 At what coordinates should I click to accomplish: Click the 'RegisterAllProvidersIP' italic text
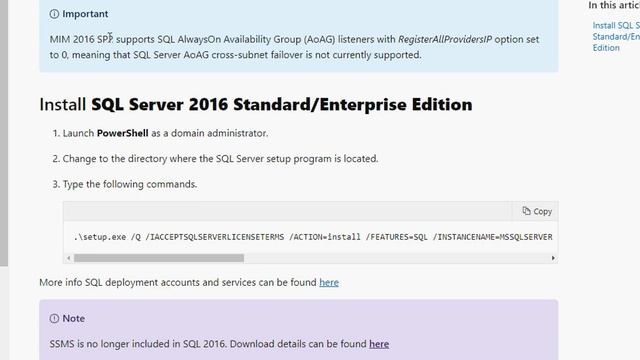pyautogui.click(x=445, y=40)
